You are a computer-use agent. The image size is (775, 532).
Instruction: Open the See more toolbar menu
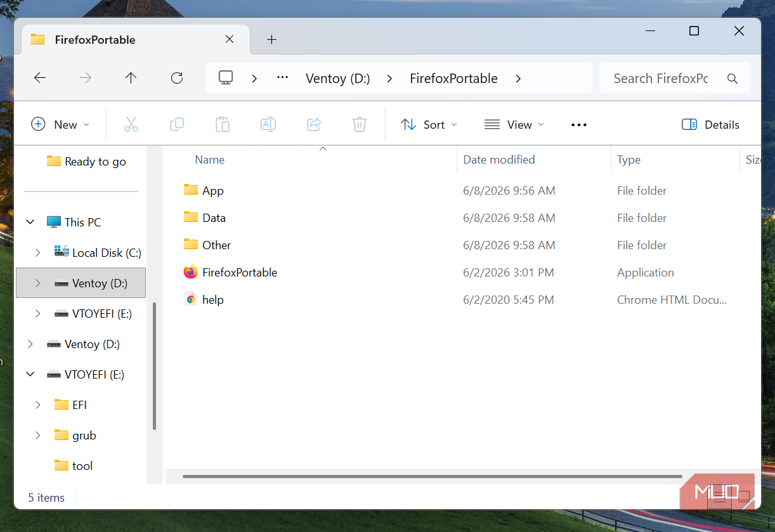point(579,125)
